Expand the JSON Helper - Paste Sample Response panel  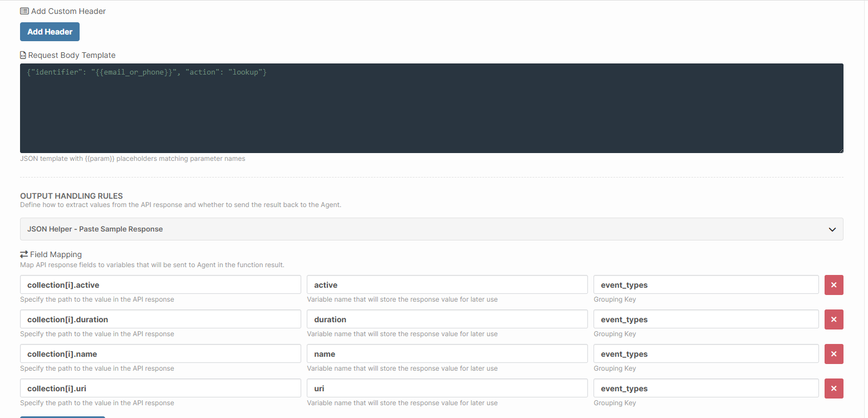431,229
